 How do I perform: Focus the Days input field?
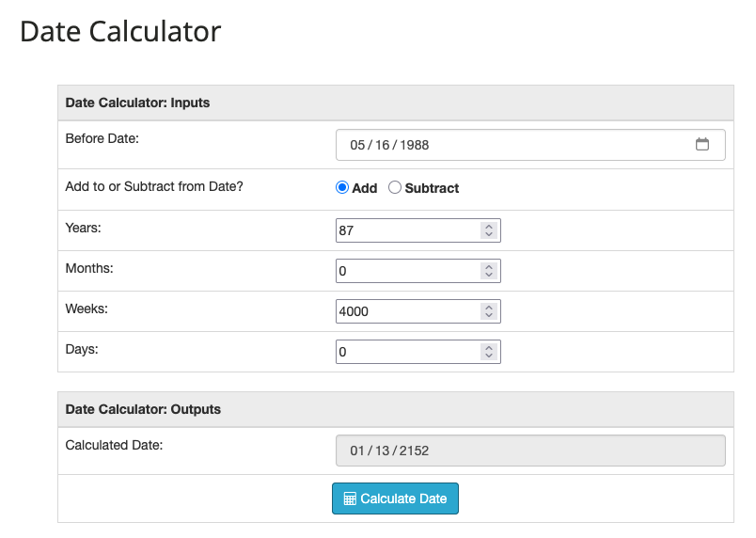coord(418,352)
